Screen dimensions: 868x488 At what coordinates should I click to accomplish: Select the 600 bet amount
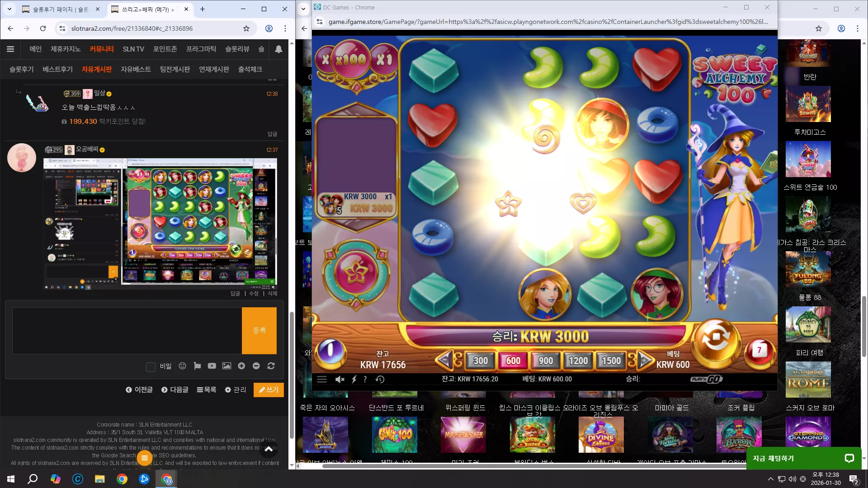pyautogui.click(x=513, y=361)
